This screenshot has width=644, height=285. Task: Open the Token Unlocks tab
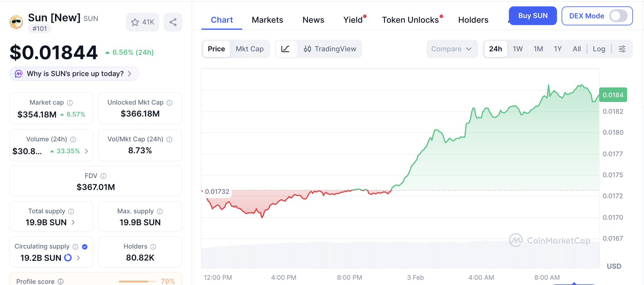[410, 20]
